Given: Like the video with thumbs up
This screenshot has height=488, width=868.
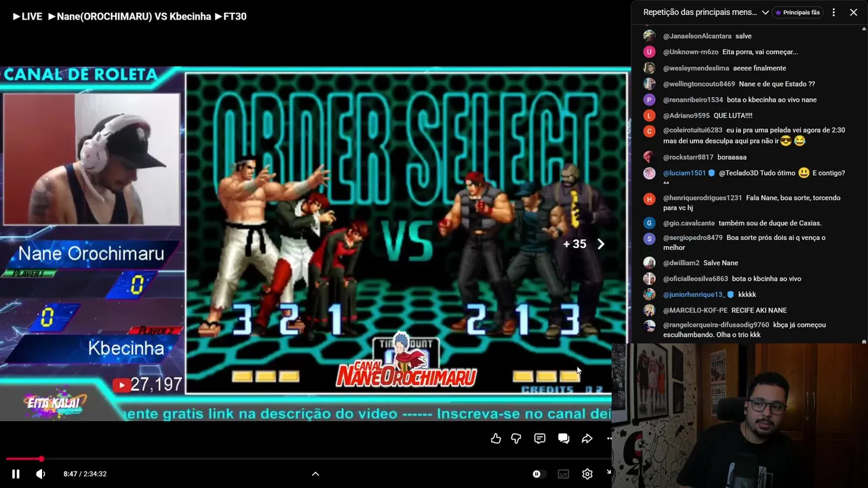Looking at the screenshot, I should coord(496,439).
